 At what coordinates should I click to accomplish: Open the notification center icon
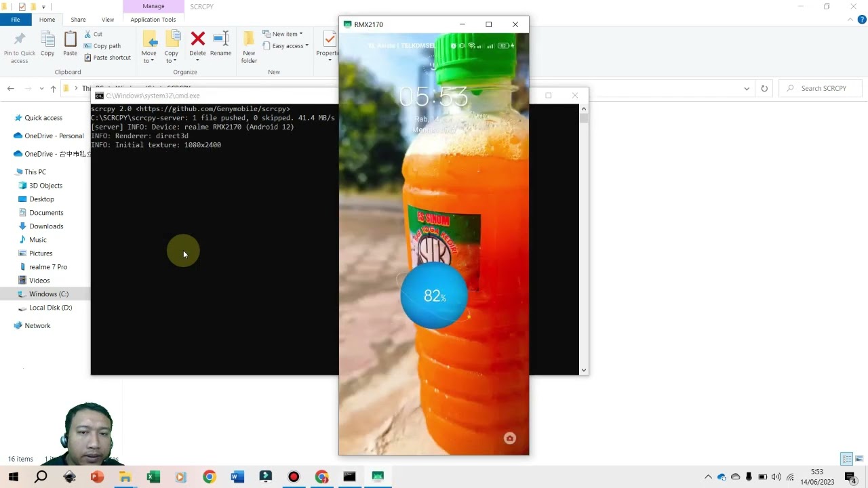[x=850, y=476]
